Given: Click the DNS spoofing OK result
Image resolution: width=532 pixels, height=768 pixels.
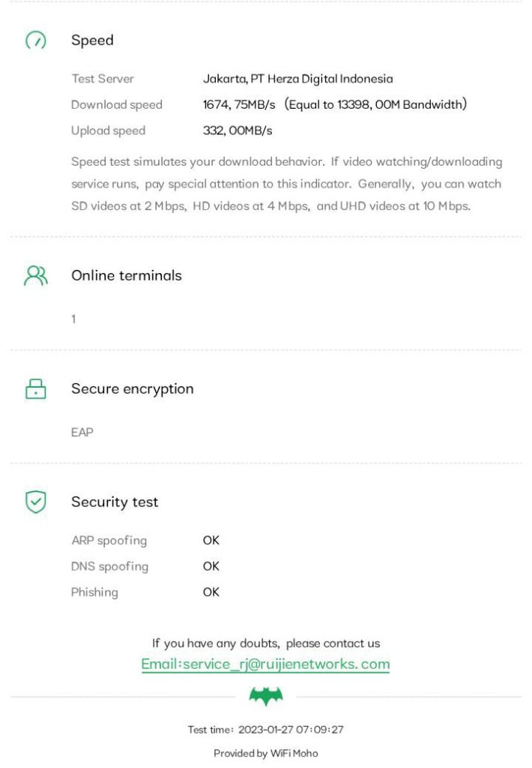Looking at the screenshot, I should tap(211, 566).
